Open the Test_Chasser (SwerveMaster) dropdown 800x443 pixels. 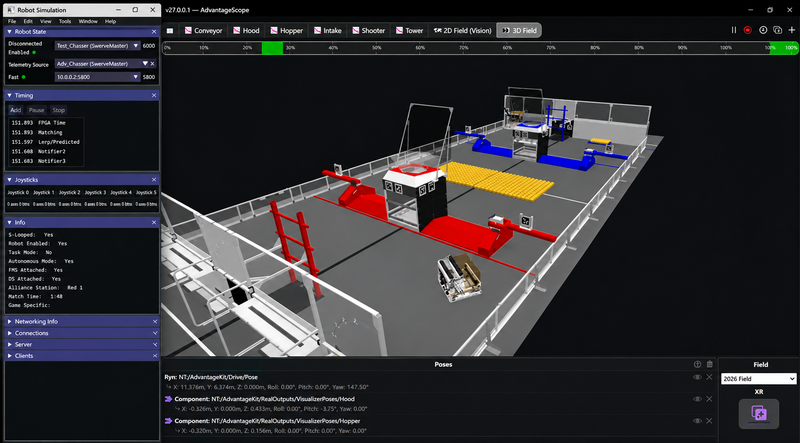(97, 45)
